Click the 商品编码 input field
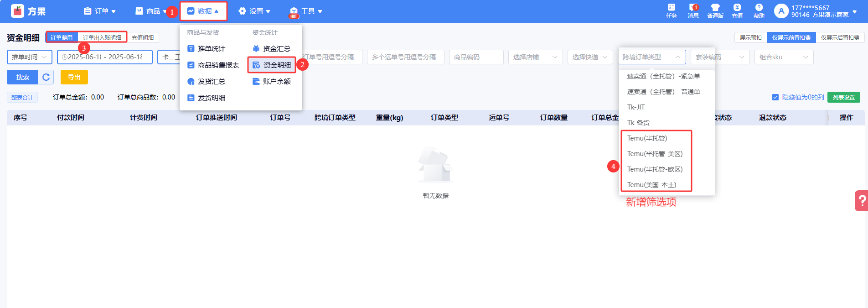 point(476,57)
